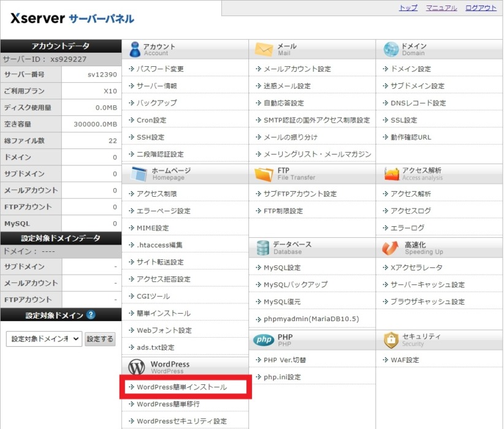Click the ログアウト link
The image size is (504, 429).
coord(481,8)
